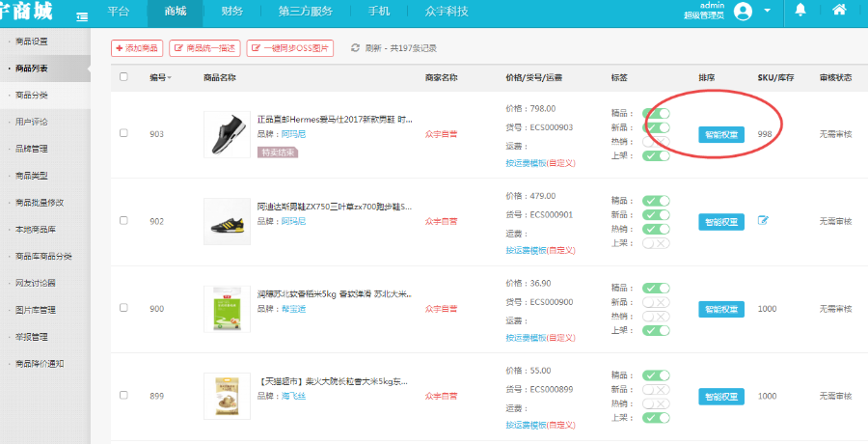The image size is (868, 444).
Task: Toggle 热销 switch for product 902
Action: 656,229
